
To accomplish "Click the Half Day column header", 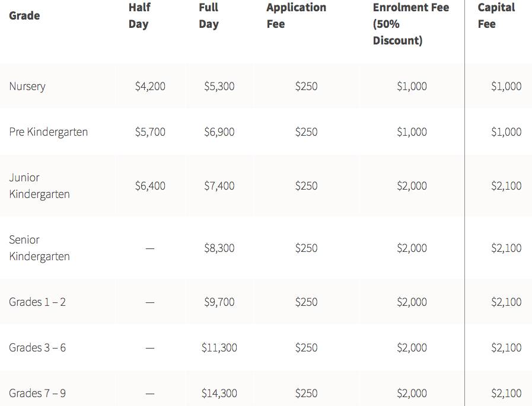I will point(139,16).
